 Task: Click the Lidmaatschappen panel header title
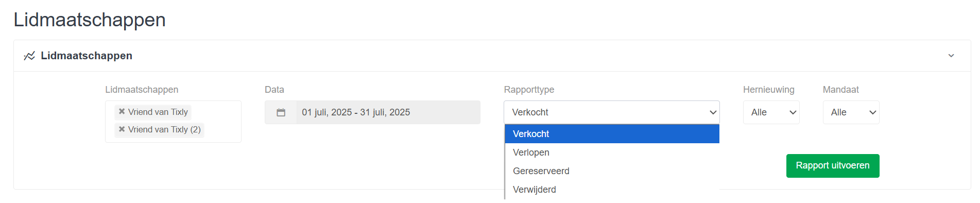tap(87, 56)
